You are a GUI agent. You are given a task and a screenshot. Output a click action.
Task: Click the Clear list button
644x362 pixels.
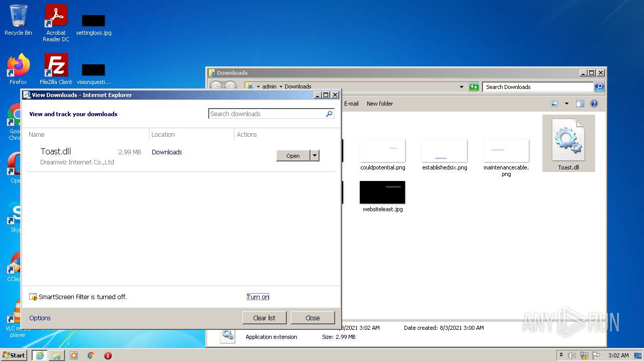[264, 318]
